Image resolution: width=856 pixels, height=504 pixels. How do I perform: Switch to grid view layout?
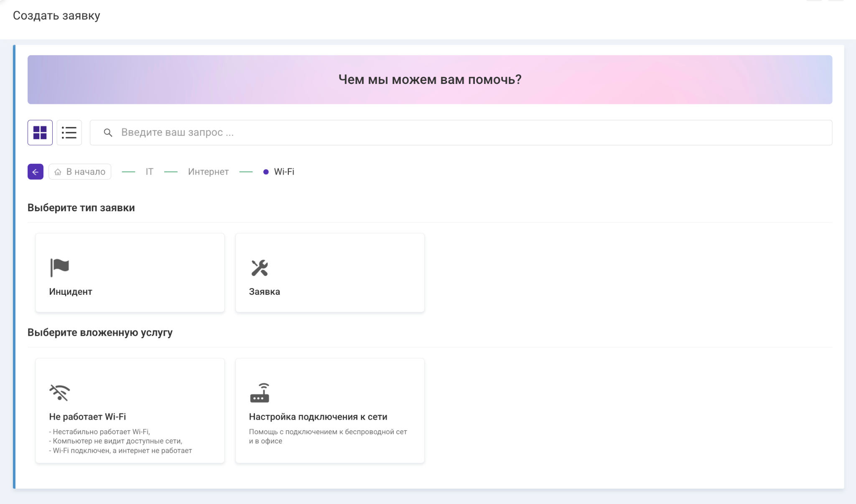(x=40, y=133)
